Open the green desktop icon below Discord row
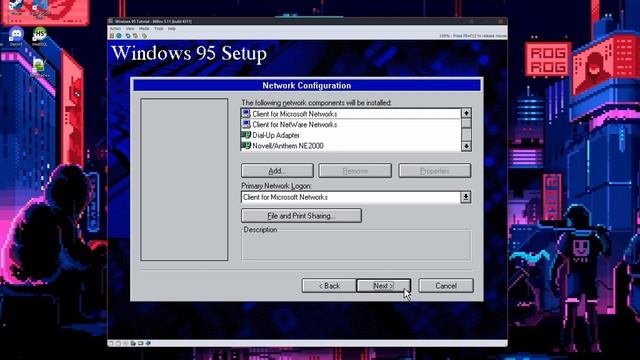Viewport: 640px width, 360px height. 39,67
